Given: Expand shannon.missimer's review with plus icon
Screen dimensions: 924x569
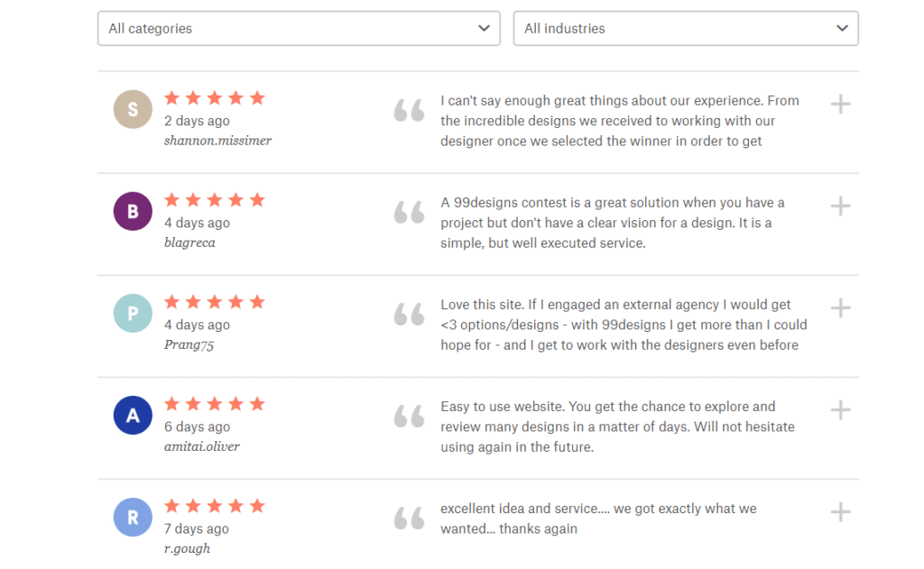Looking at the screenshot, I should (840, 105).
